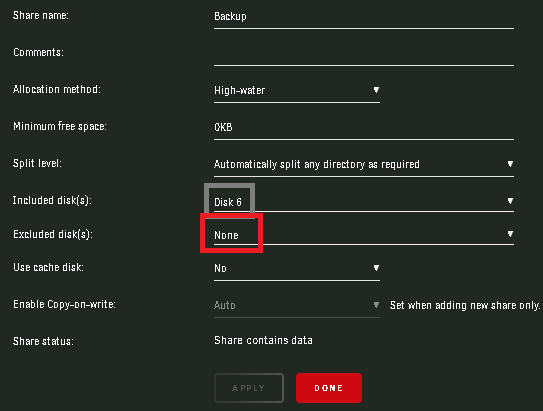The width and height of the screenshot is (543, 411).
Task: Click the Share name input field
Action: 364,17
